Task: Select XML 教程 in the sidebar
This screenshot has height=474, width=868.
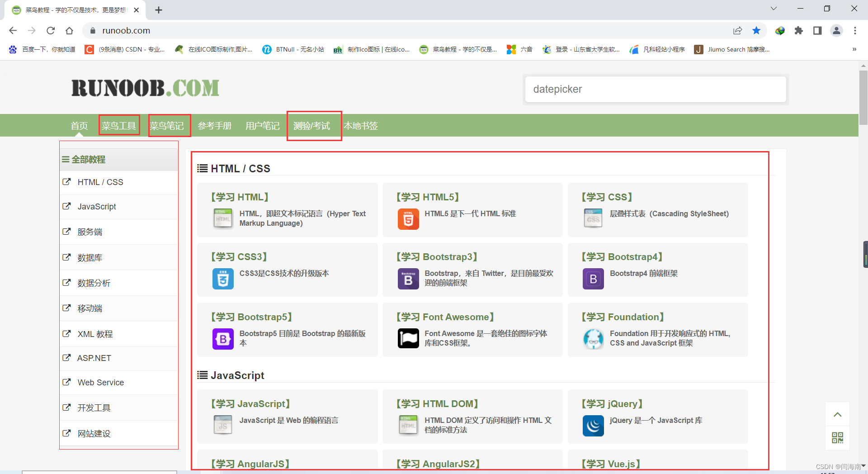Action: [x=119, y=334]
